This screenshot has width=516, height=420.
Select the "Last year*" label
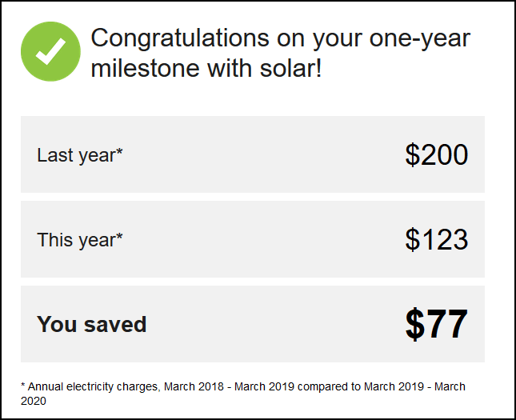(79, 155)
